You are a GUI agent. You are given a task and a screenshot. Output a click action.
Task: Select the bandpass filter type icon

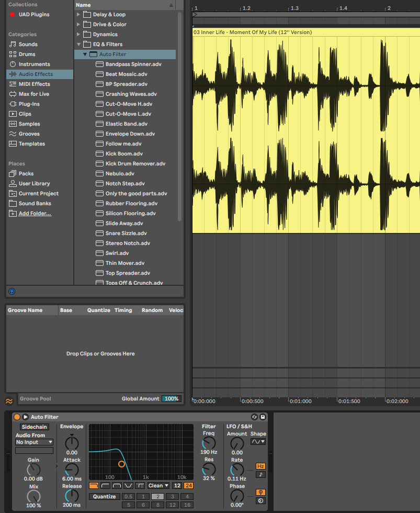tap(117, 486)
